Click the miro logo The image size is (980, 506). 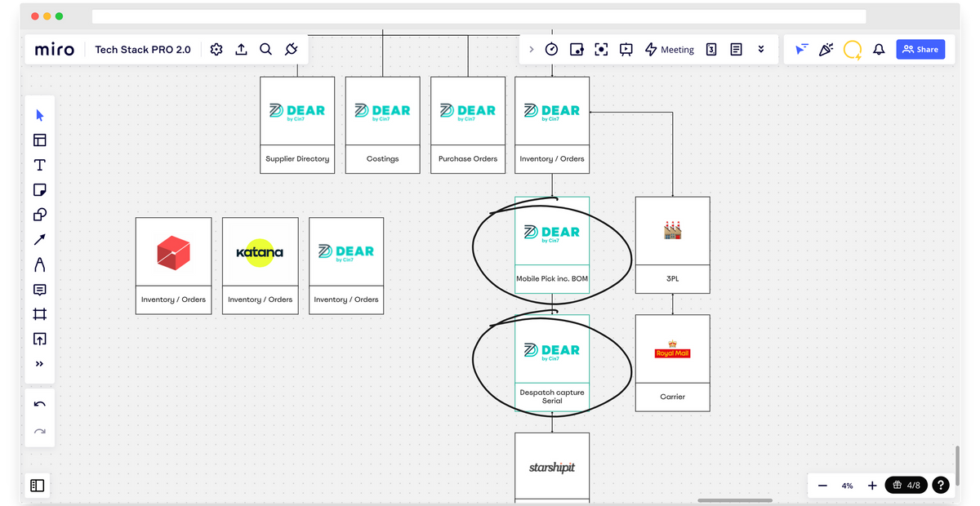click(x=55, y=50)
